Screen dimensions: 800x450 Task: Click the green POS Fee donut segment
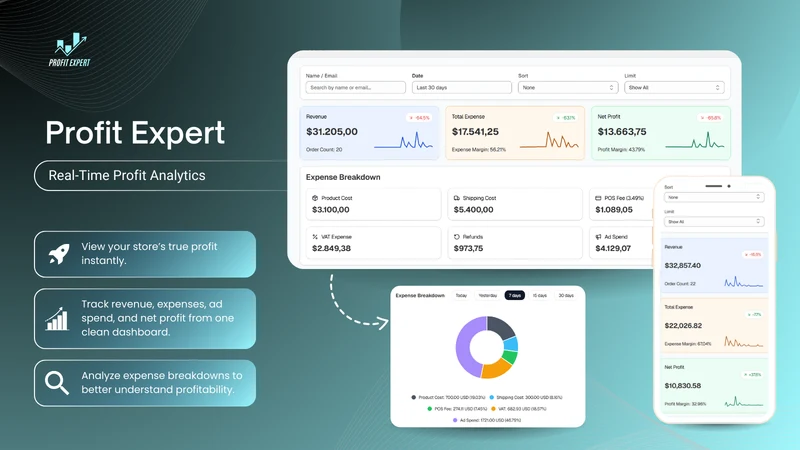pyautogui.click(x=509, y=356)
